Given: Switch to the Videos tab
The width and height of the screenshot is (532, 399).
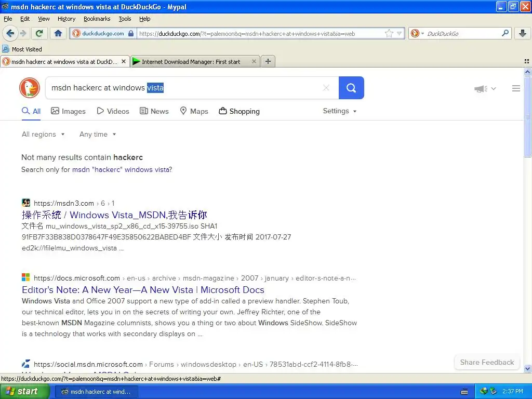Looking at the screenshot, I should pyautogui.click(x=113, y=111).
